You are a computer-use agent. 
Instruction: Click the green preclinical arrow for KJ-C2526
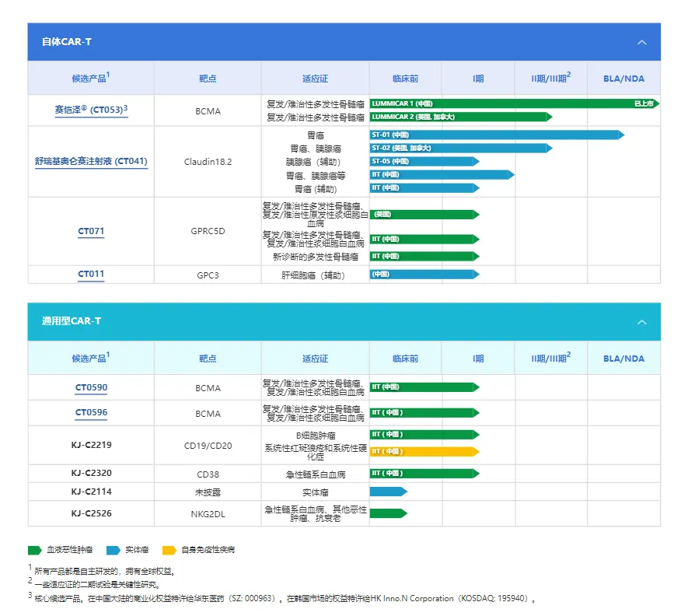[x=387, y=513]
